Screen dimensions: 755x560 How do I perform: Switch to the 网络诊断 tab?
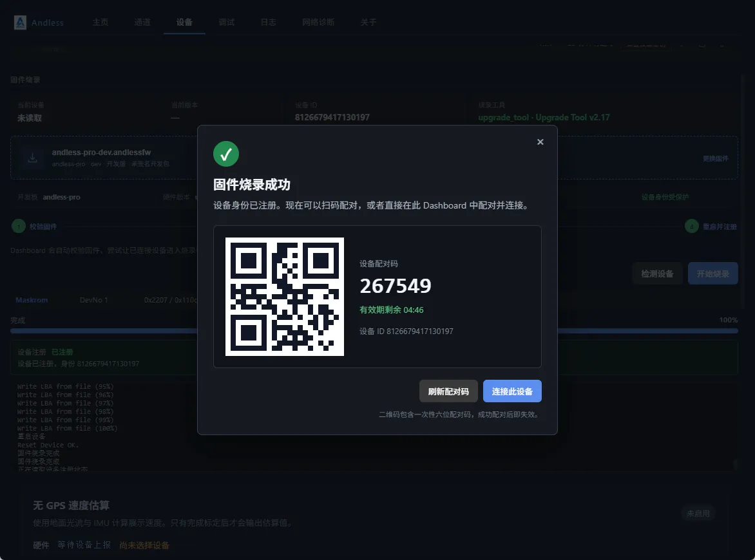(x=318, y=22)
